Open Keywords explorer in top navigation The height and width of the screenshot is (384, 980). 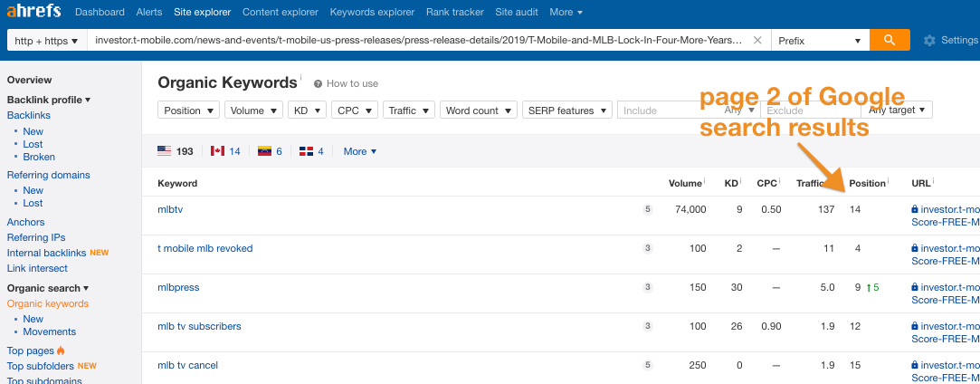[372, 12]
